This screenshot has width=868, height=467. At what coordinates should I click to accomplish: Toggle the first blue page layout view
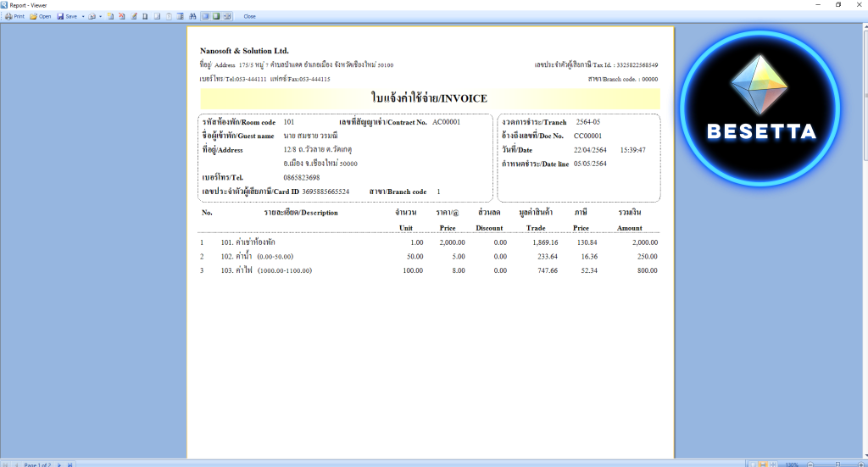coord(204,16)
